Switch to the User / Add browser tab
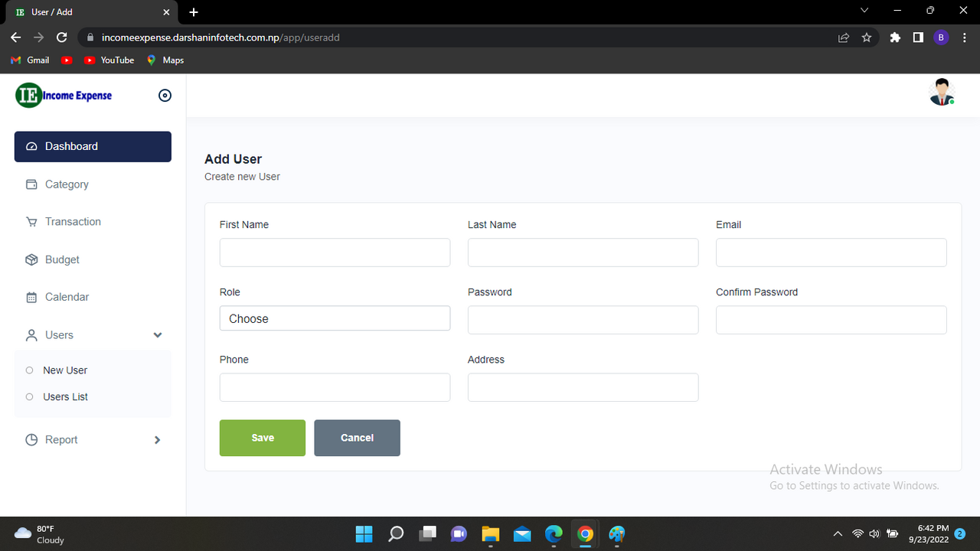 click(x=84, y=12)
